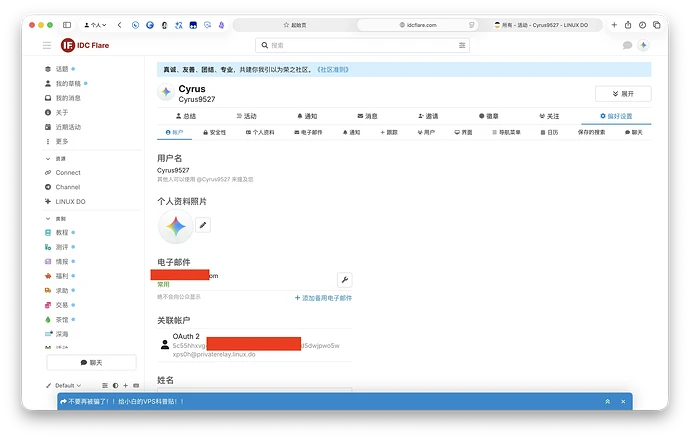The width and height of the screenshot is (690, 438).
Task: Switch to the 起始页 browser tab
Action: [x=295, y=25]
